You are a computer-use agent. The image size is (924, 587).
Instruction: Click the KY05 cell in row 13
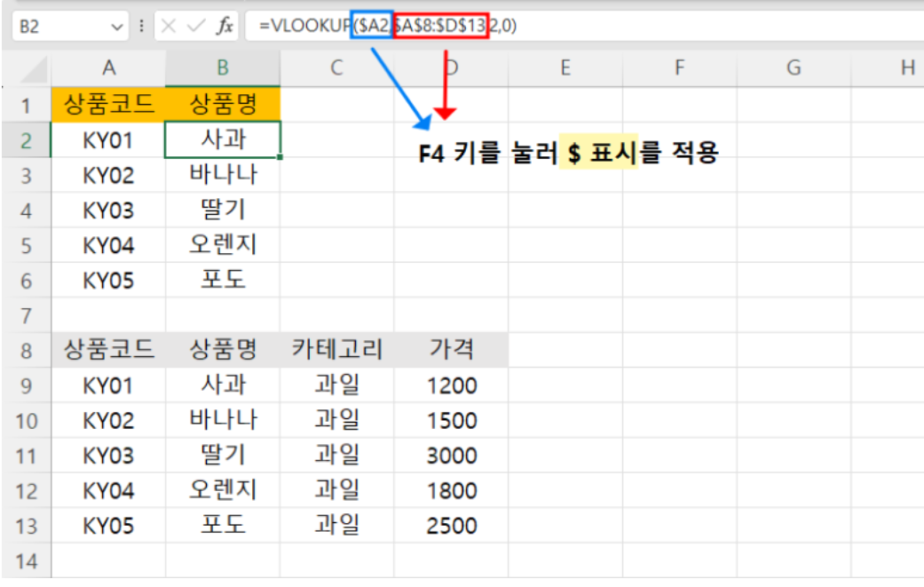coord(108,526)
